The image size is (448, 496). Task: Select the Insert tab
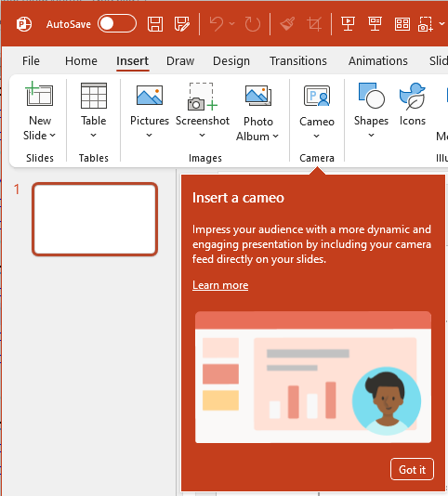pyautogui.click(x=132, y=60)
